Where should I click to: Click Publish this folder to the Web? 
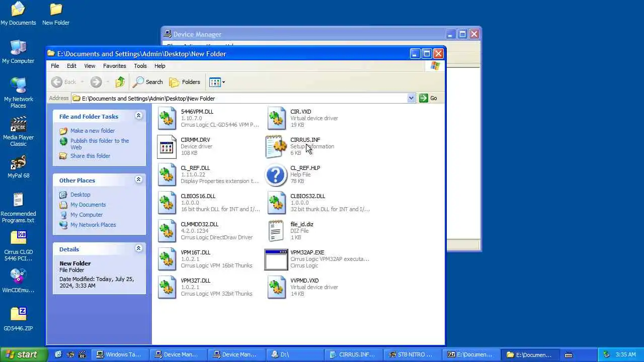click(x=100, y=144)
